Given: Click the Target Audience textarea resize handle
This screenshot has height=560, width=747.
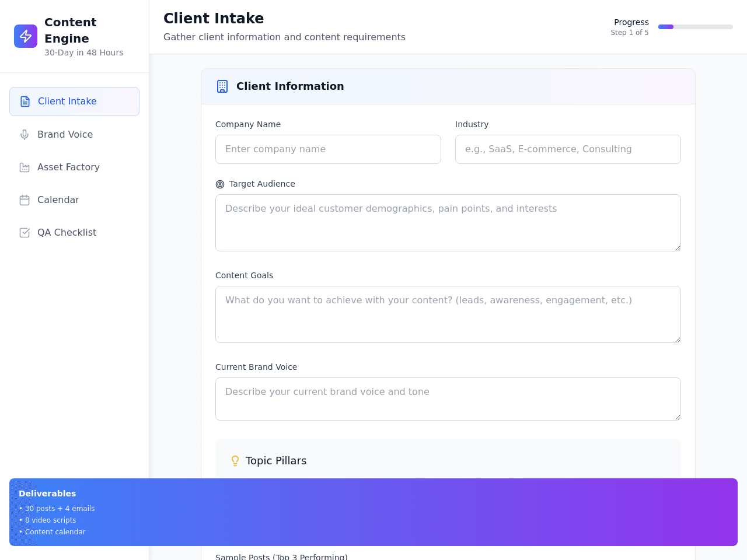Looking at the screenshot, I should click(x=678, y=248).
